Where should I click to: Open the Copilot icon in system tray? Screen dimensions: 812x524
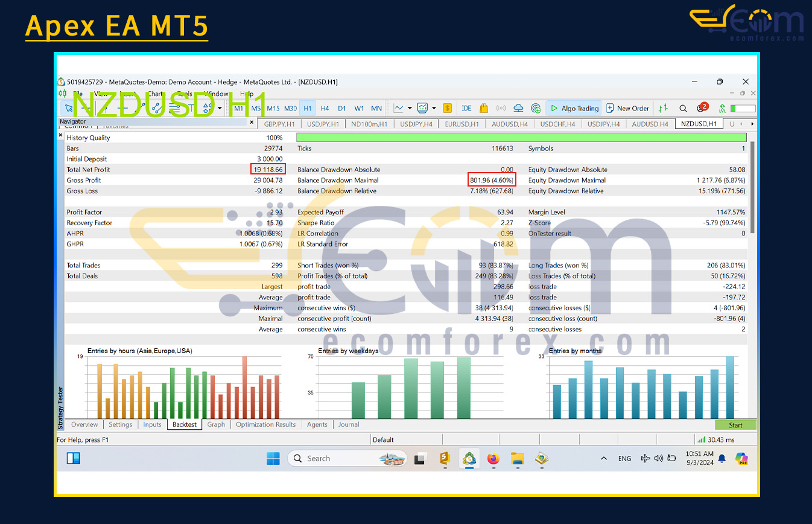coord(742,459)
